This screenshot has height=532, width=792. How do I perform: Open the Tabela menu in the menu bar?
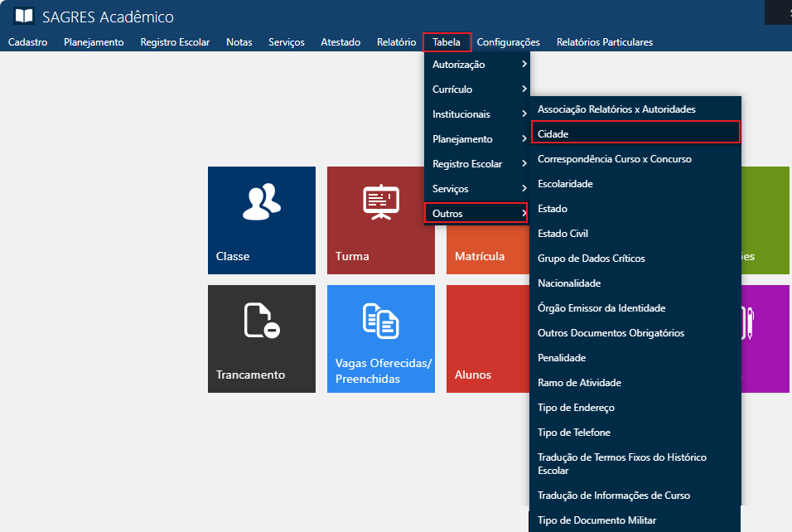[447, 42]
